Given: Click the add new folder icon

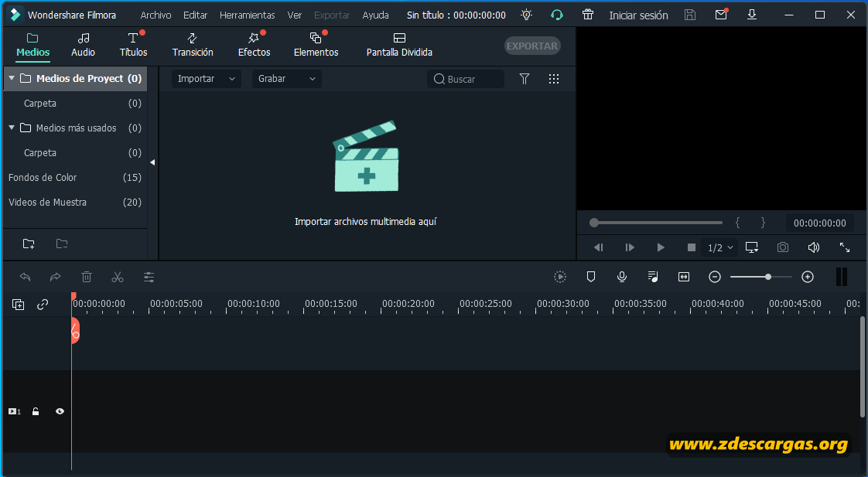Looking at the screenshot, I should 29,244.
